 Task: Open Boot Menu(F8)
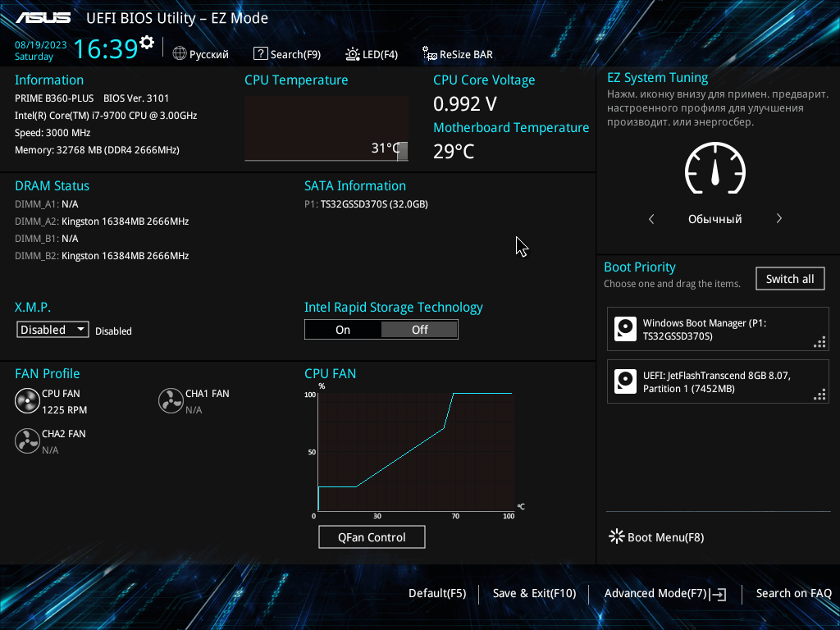pyautogui.click(x=665, y=537)
